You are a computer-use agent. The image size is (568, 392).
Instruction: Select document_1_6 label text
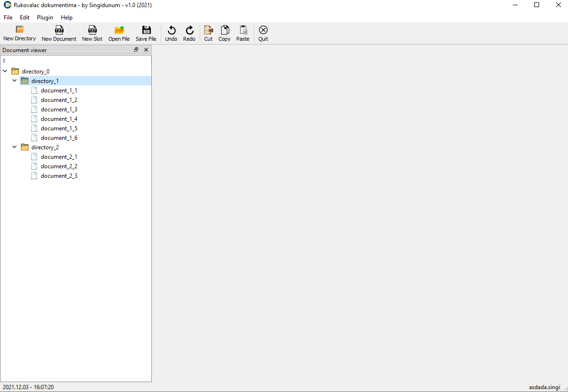[59, 138]
